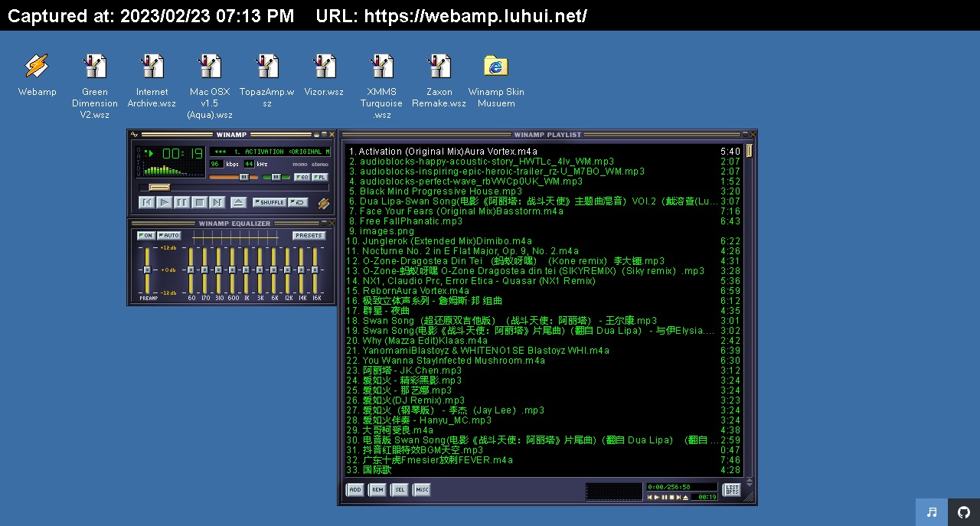Click the playlist mini eject button
This screenshot has height=526, width=980.
(685, 497)
